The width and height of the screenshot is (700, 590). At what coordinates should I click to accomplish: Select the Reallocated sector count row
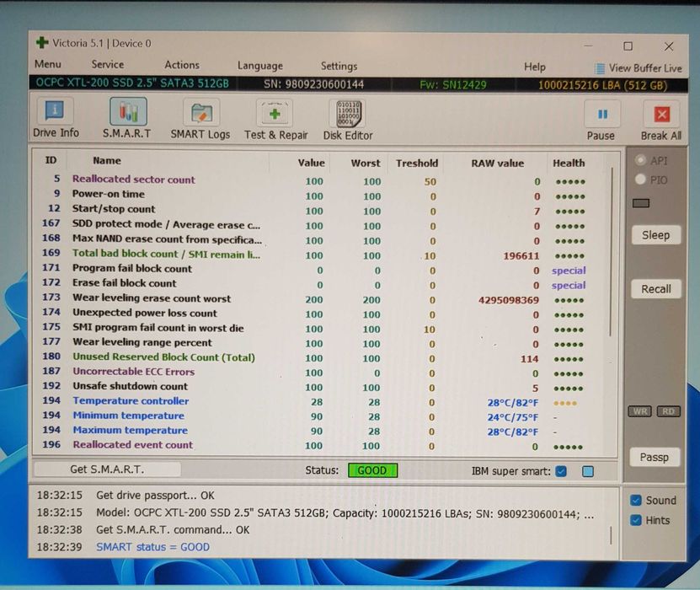point(319,180)
